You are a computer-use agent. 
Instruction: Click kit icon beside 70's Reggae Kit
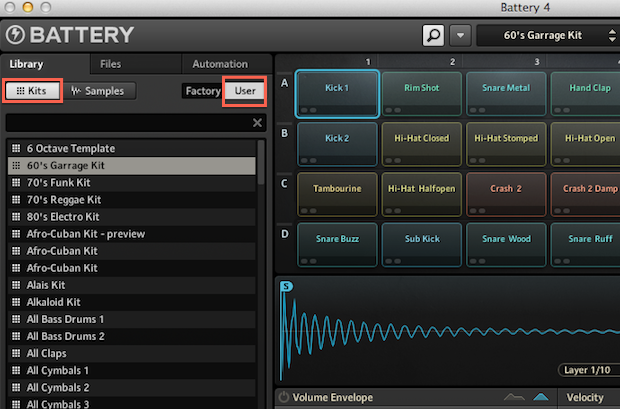[x=16, y=199]
